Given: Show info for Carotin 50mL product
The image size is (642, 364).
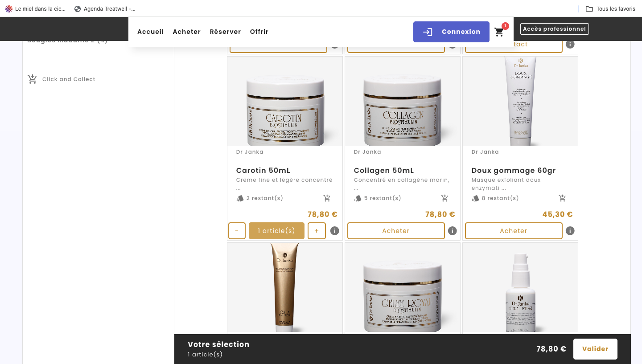Looking at the screenshot, I should [x=335, y=231].
